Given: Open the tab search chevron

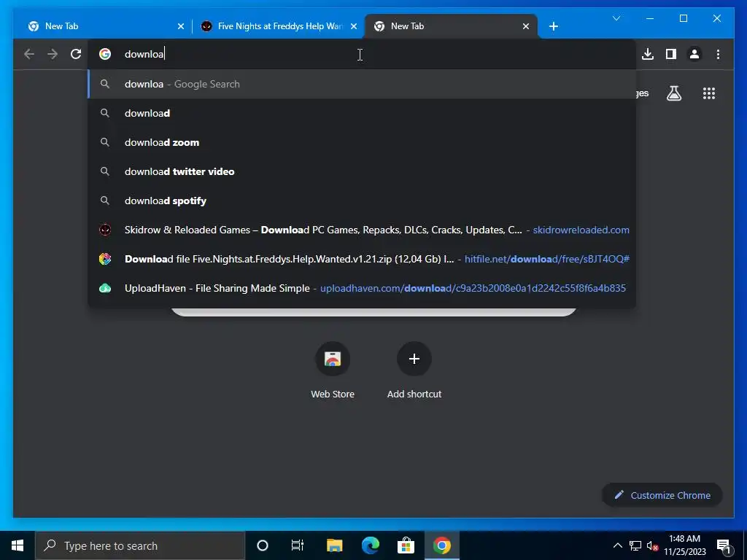Looking at the screenshot, I should click(616, 18).
